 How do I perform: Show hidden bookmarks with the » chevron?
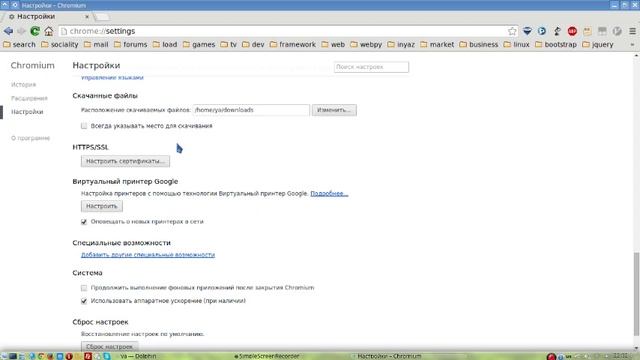tap(632, 44)
